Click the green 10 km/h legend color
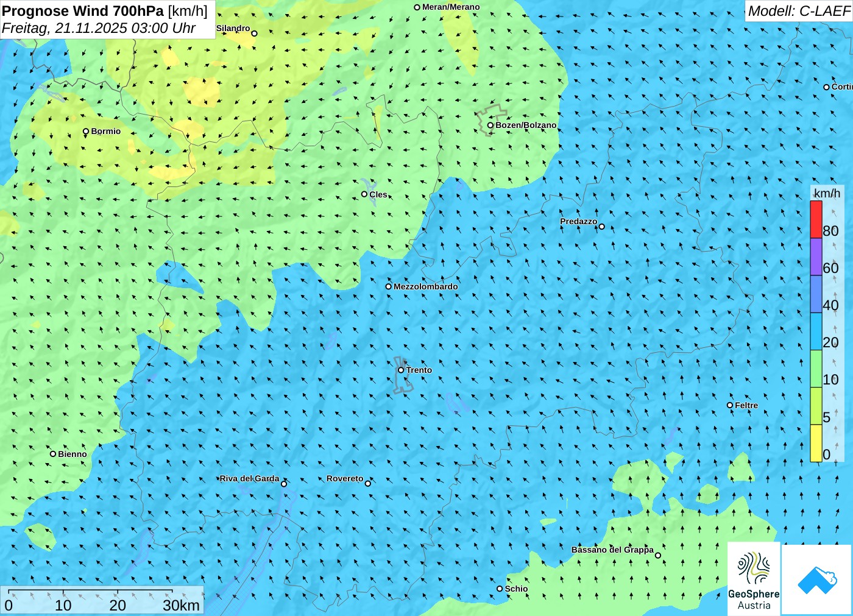The image size is (853, 616). pyautogui.click(x=816, y=369)
